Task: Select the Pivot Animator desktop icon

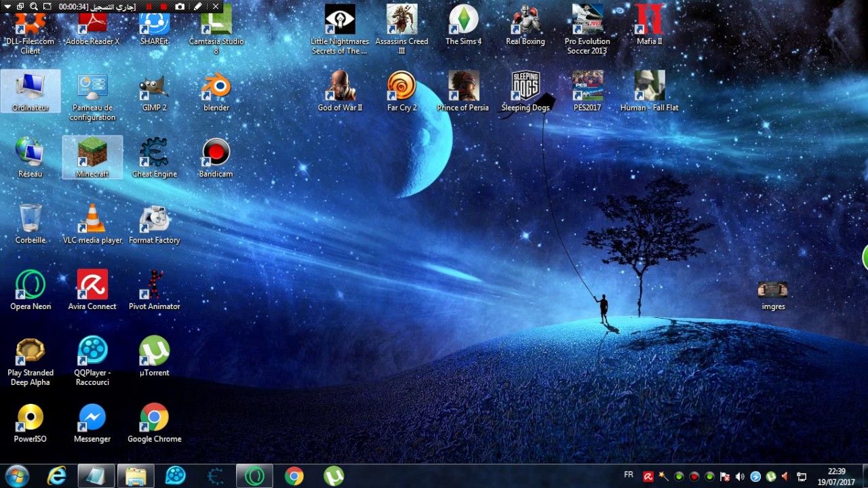Action: (154, 290)
